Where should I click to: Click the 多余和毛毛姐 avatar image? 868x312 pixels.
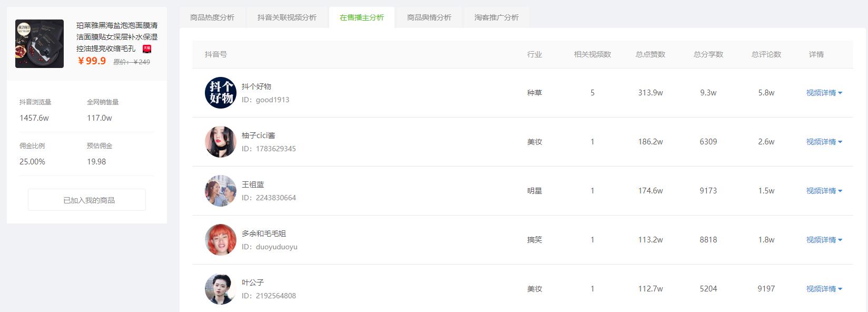point(220,240)
